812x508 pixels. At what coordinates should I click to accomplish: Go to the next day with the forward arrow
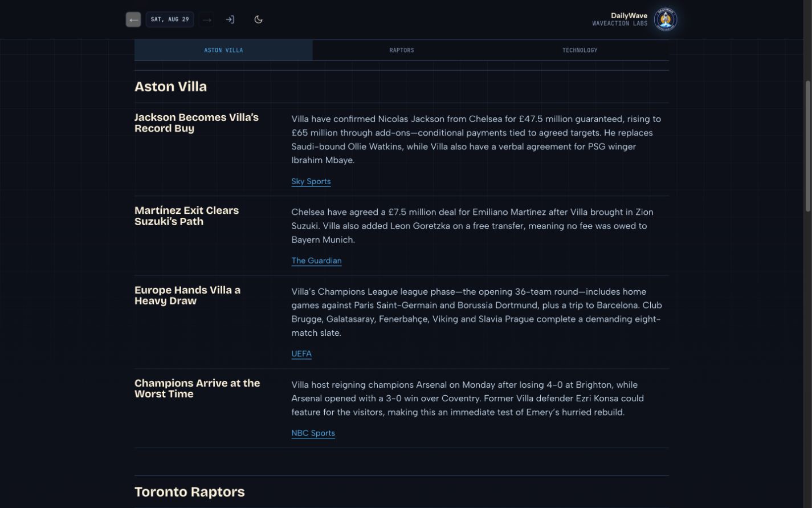(x=207, y=19)
